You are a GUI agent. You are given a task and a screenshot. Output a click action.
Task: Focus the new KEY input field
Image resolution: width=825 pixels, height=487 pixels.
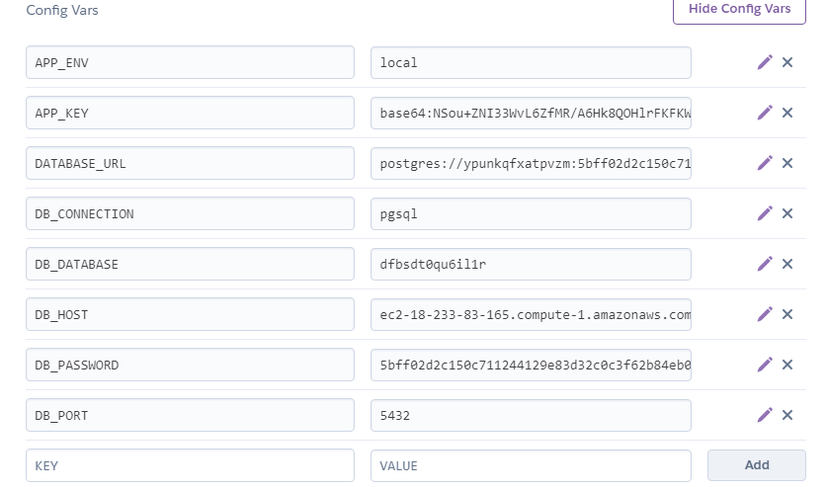tap(190, 465)
